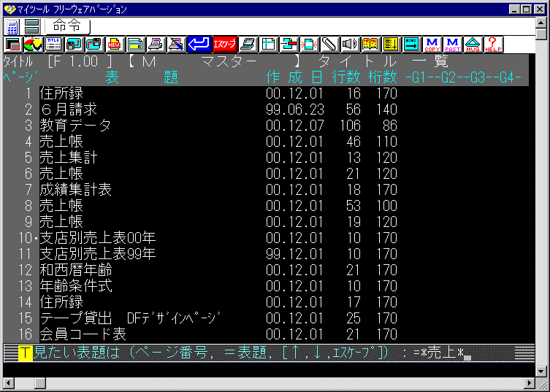Open the calculator icon
The width and height of the screenshot is (550, 392).
pos(12,27)
